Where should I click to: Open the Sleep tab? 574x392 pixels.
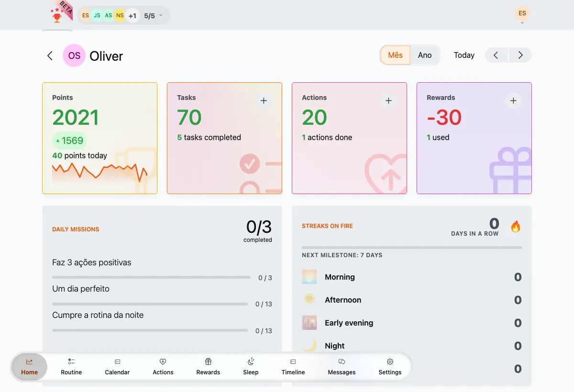(251, 367)
